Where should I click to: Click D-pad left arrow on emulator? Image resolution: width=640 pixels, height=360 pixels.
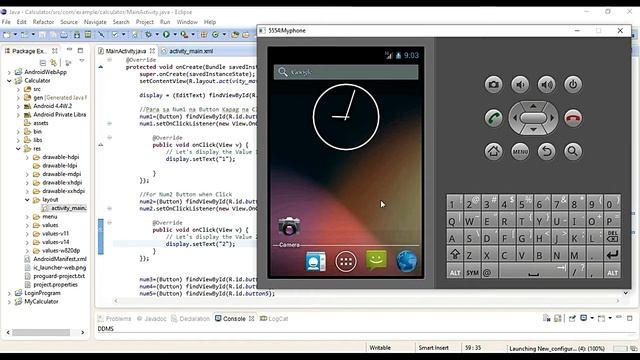click(514, 118)
